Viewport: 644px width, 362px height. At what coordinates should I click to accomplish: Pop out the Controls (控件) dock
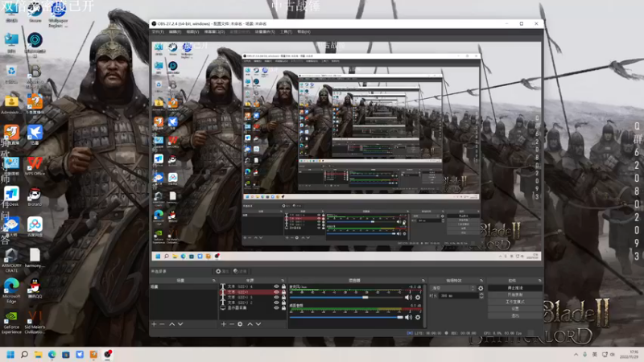[539, 281]
